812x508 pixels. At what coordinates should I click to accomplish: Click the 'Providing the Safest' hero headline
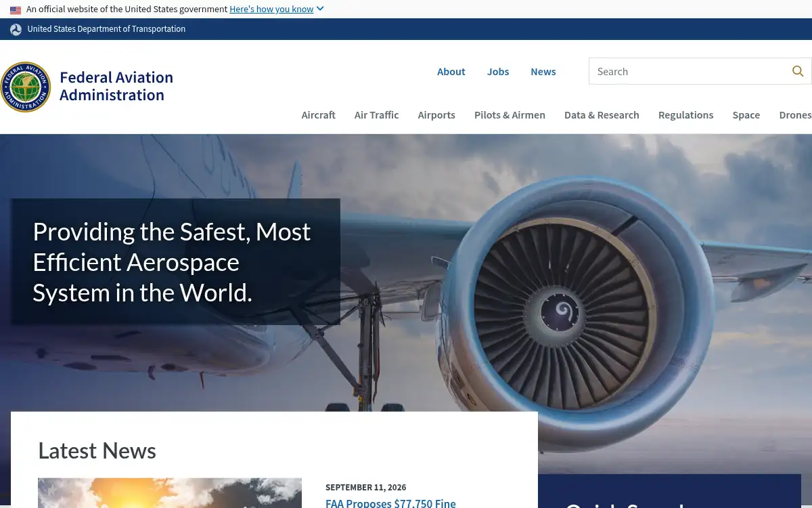[172, 262]
